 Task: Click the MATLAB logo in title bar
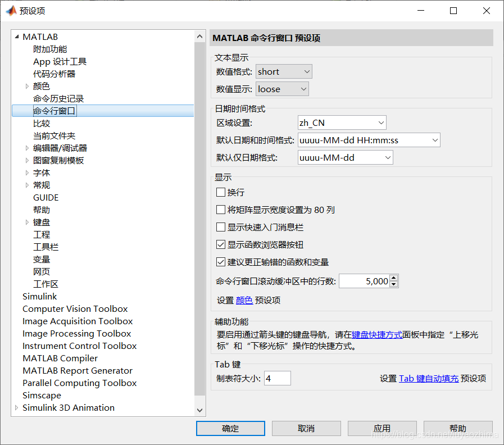(x=11, y=11)
